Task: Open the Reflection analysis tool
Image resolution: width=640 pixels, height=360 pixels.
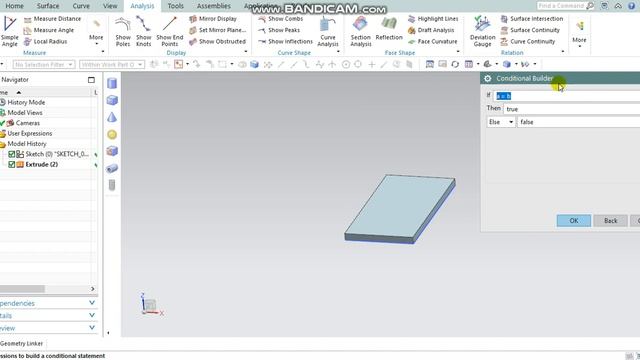Action: click(389, 29)
